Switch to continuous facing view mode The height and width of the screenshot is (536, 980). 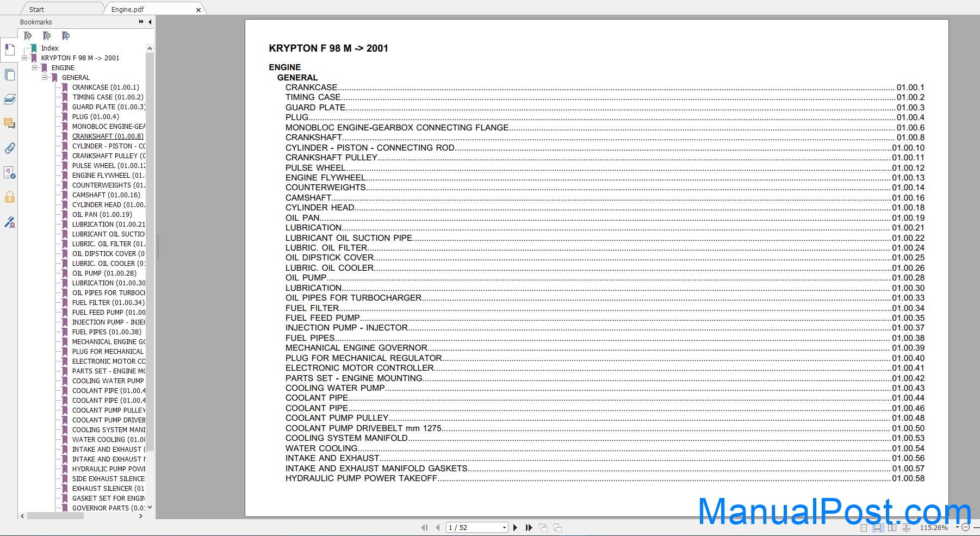pos(906,528)
